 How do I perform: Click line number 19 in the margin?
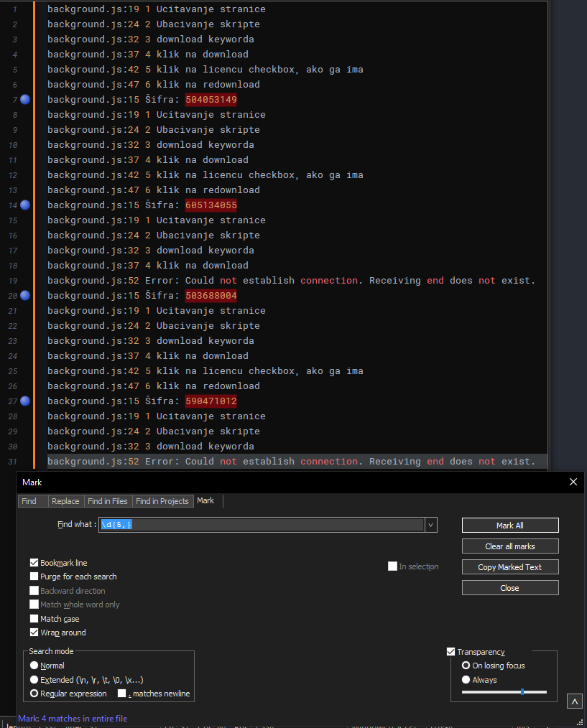[x=12, y=281]
